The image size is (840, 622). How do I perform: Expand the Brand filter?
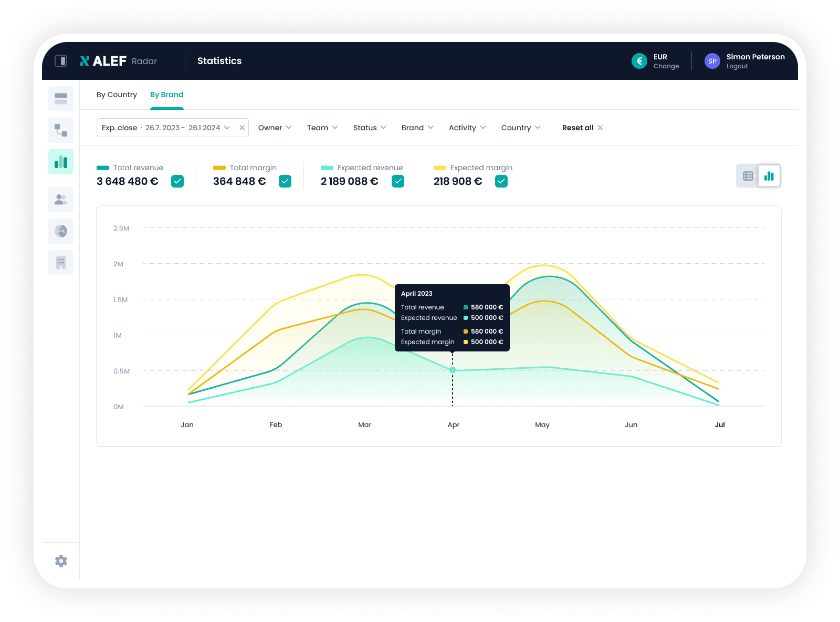click(417, 128)
